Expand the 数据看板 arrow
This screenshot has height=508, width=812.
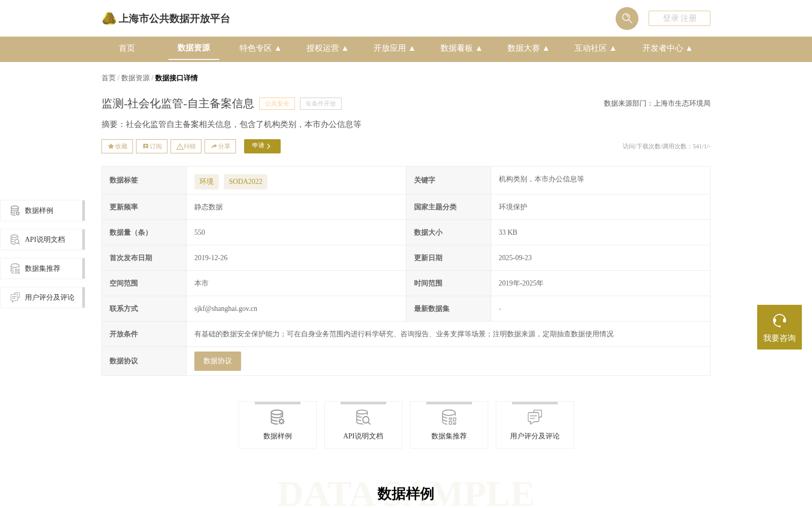[479, 48]
